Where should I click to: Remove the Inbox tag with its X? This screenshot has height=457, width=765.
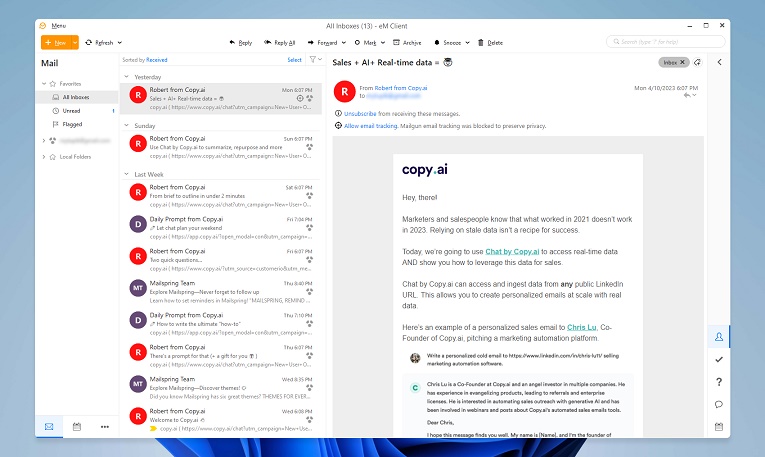[x=683, y=62]
